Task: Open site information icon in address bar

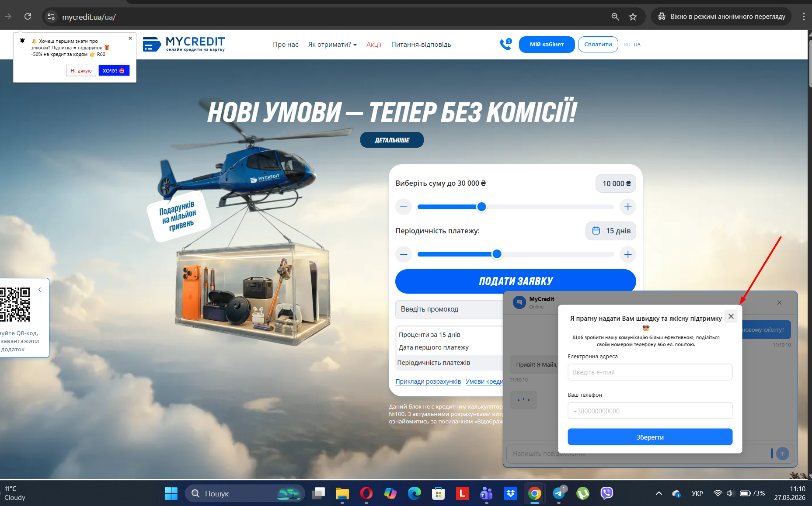Action: click(51, 17)
